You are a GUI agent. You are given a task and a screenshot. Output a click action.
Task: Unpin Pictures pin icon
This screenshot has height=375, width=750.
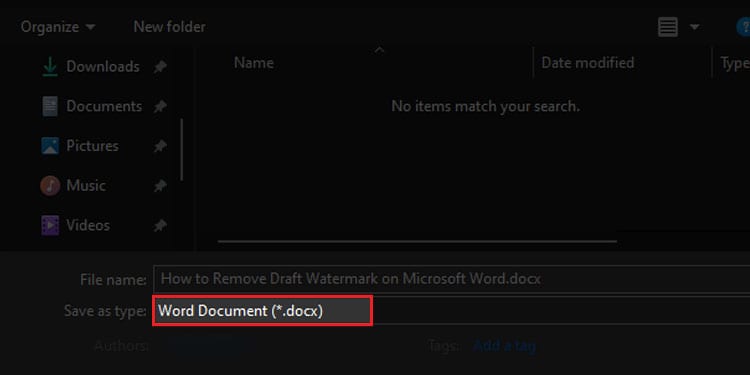coord(160,146)
